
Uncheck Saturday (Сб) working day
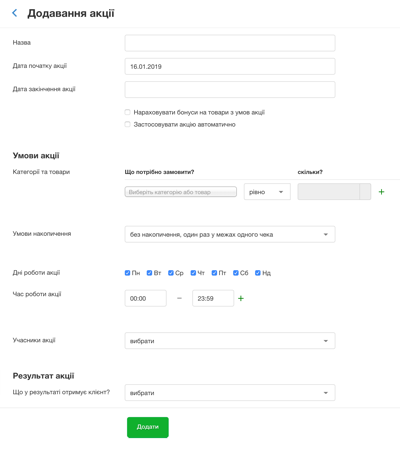(x=236, y=273)
